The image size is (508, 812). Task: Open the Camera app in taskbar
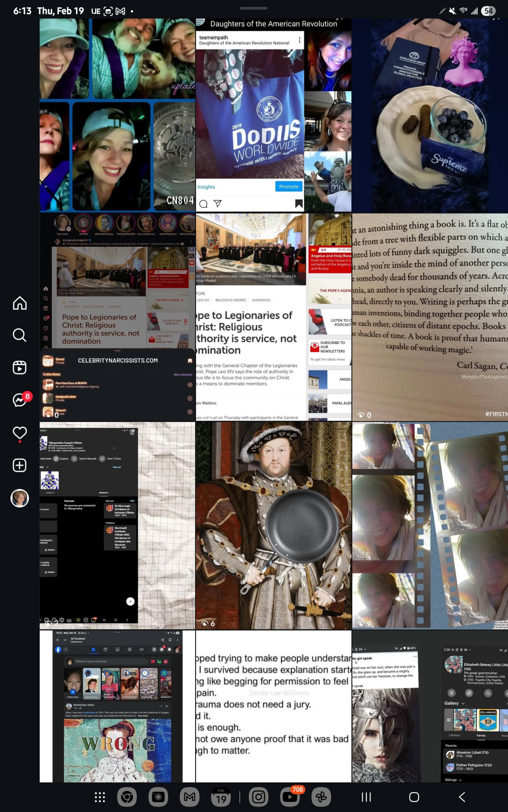click(158, 797)
